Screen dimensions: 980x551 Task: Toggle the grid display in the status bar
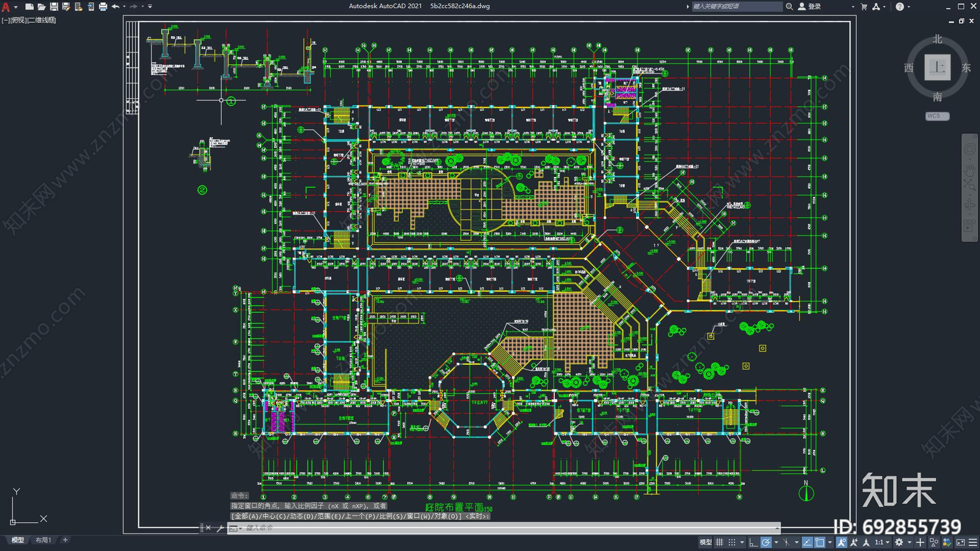pyautogui.click(x=719, y=541)
